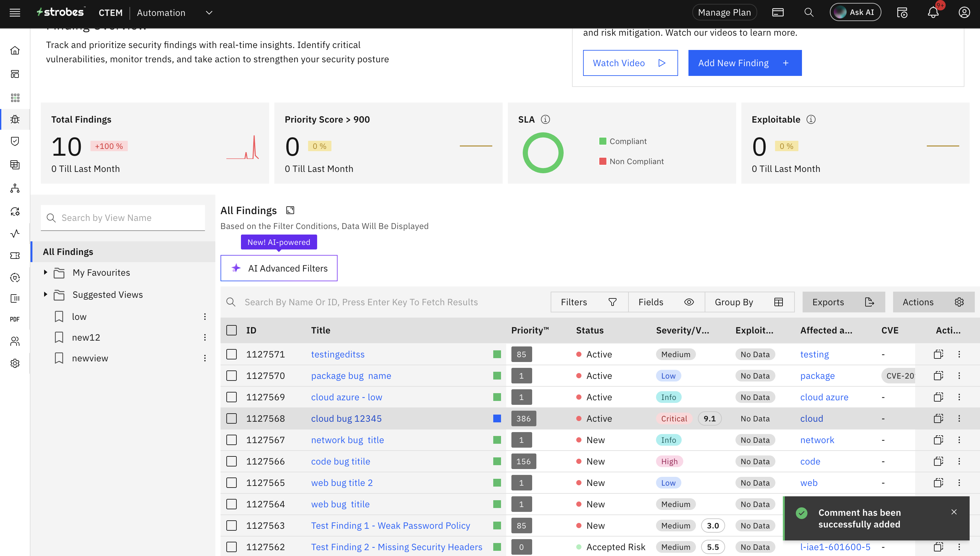Viewport: 980px width, 556px height.
Task: Open the home sidebar icon
Action: 15,50
